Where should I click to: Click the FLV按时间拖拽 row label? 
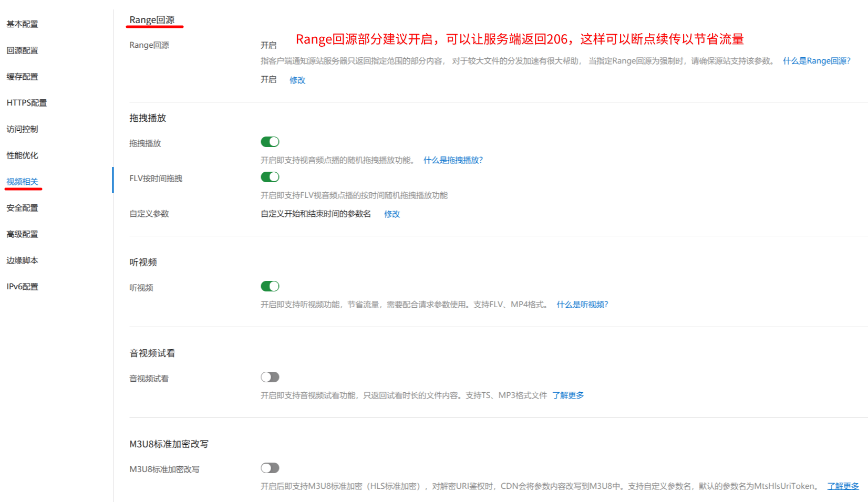(x=156, y=179)
